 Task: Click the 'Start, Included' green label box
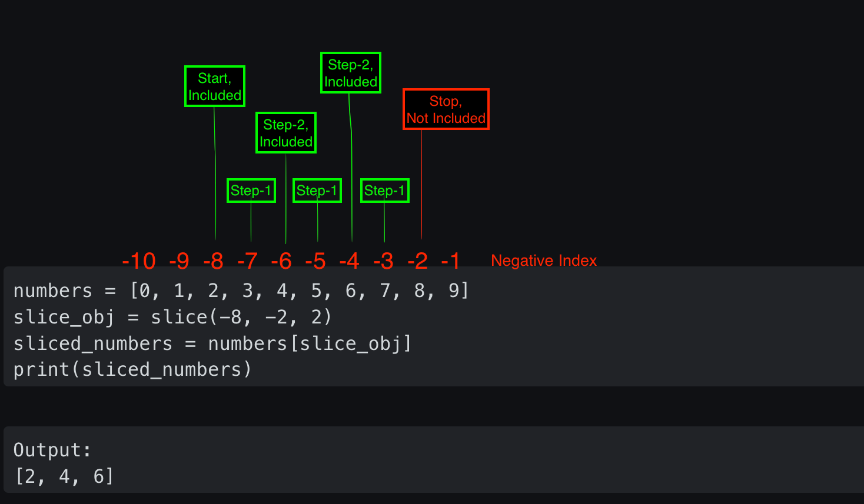pos(214,86)
